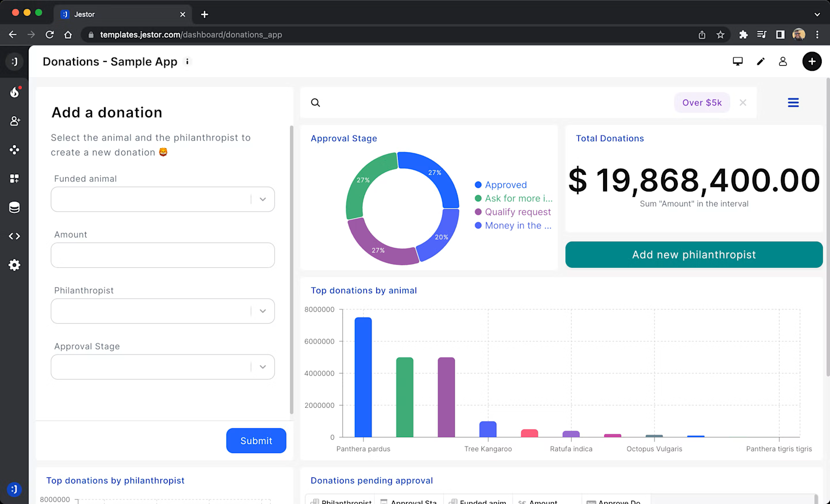The height and width of the screenshot is (504, 830).
Task: Open the presentation monitor icon in top bar
Action: [x=738, y=61]
